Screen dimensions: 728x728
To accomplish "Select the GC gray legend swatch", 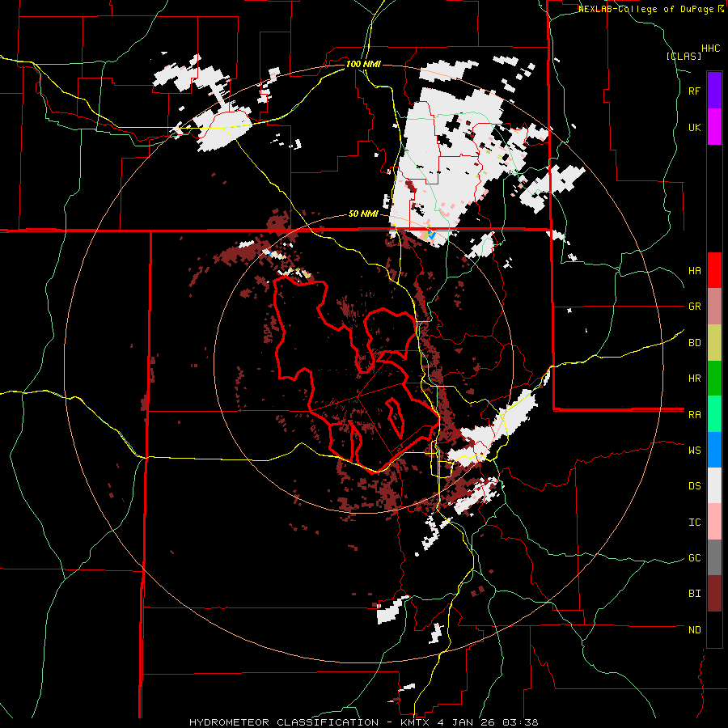I will click(714, 557).
